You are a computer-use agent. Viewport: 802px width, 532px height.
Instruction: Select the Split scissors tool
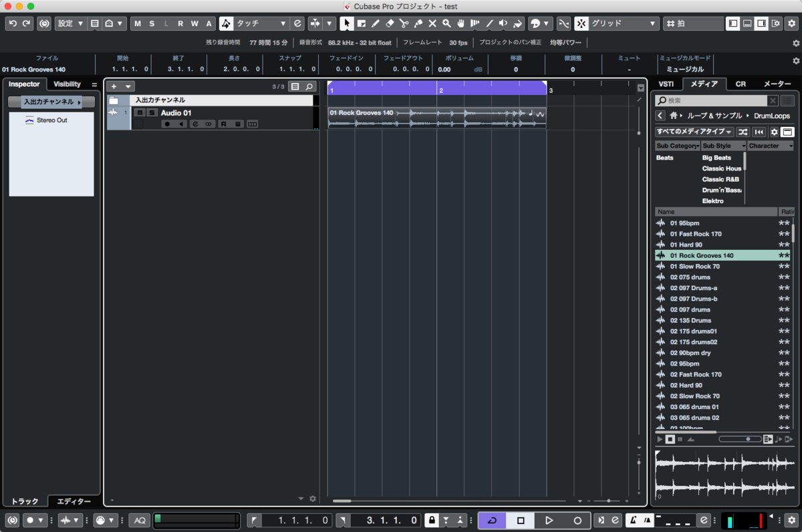point(404,23)
